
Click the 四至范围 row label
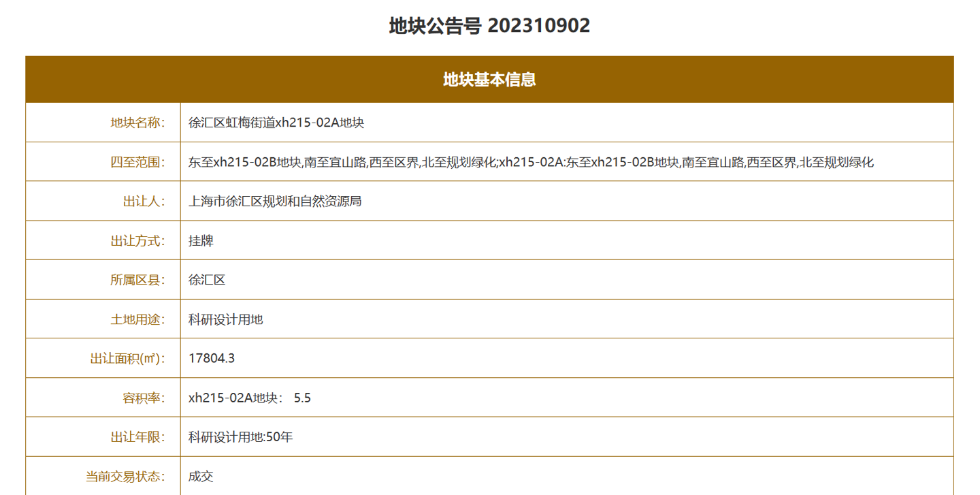[141, 161]
